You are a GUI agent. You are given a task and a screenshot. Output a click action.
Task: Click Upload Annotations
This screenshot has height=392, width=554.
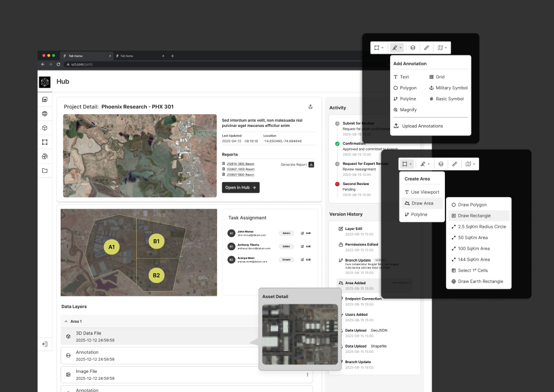pos(419,126)
